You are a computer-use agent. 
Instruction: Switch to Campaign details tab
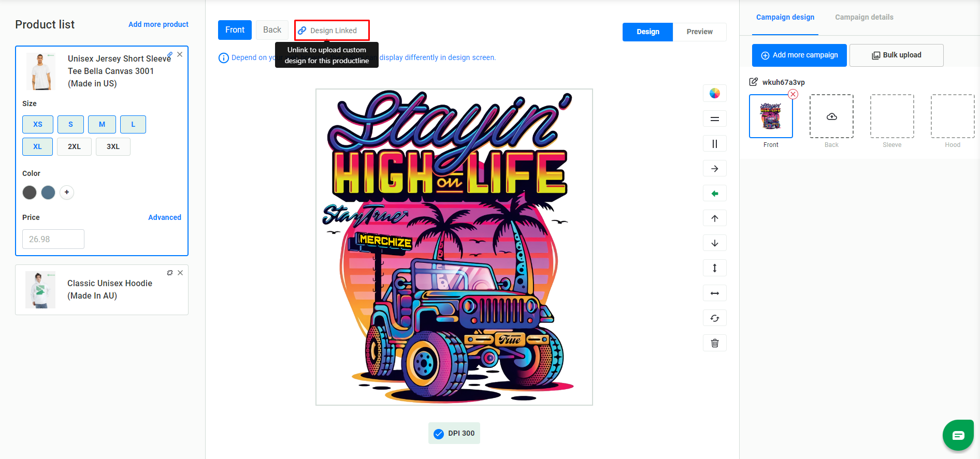pyautogui.click(x=864, y=17)
